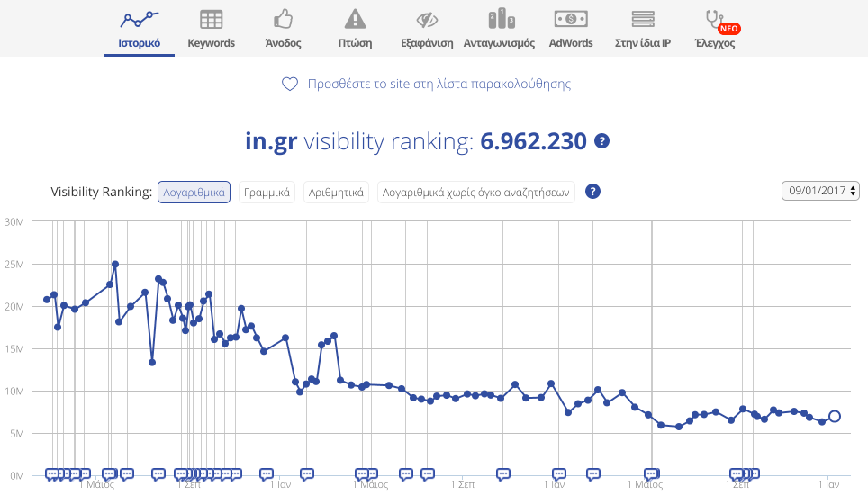868x504 pixels.
Task: Click the last hollow data point on chart
Action: [x=835, y=416]
